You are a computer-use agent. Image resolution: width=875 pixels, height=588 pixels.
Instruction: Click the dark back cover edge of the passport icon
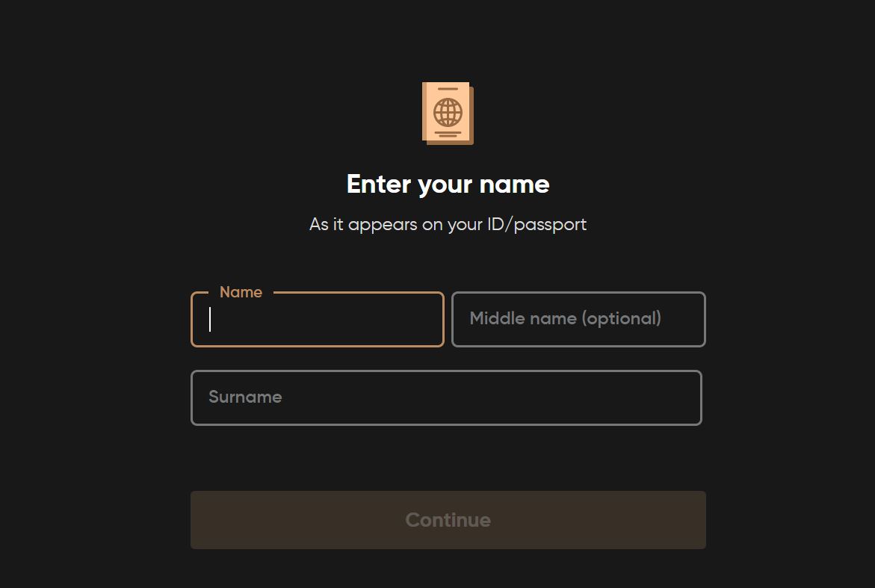point(471,117)
